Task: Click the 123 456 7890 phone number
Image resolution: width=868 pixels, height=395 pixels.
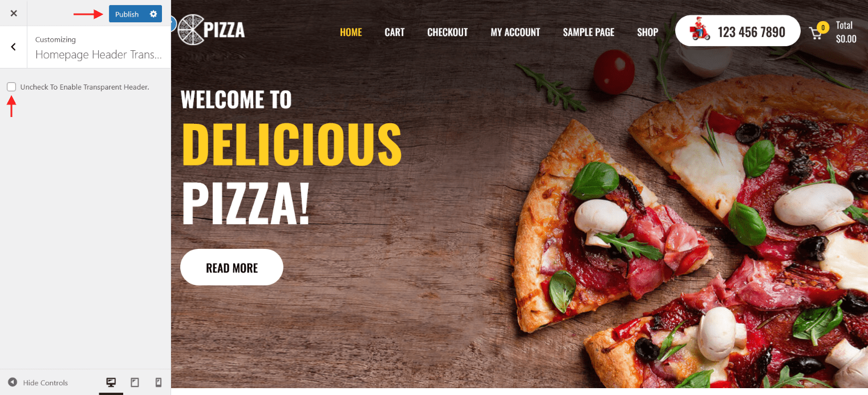Action: (751, 32)
